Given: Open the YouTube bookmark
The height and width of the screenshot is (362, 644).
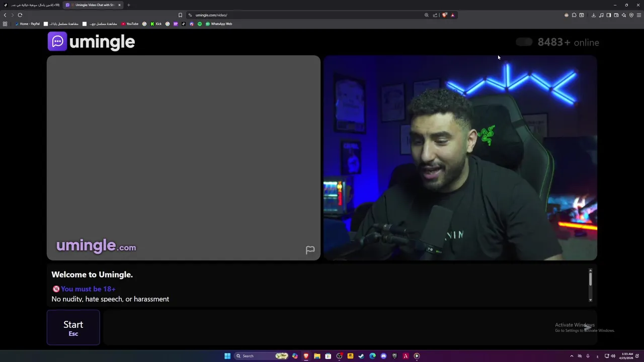Looking at the screenshot, I should pos(130,24).
